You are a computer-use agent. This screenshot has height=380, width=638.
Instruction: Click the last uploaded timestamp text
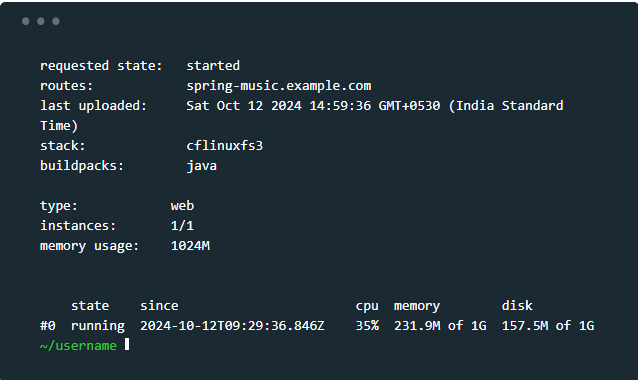(x=302, y=116)
